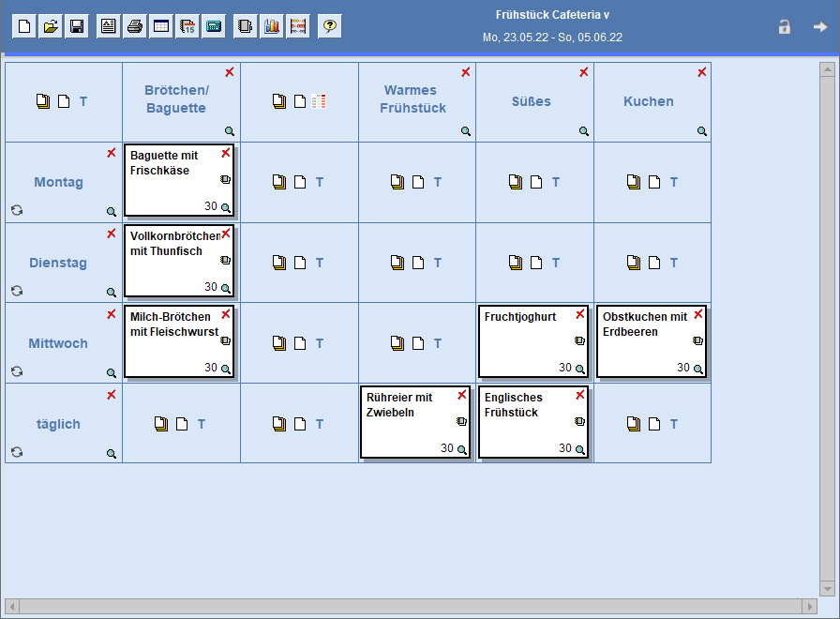The image size is (840, 619).
Task: Click the refresh icon in the täglich row
Action: point(17,452)
